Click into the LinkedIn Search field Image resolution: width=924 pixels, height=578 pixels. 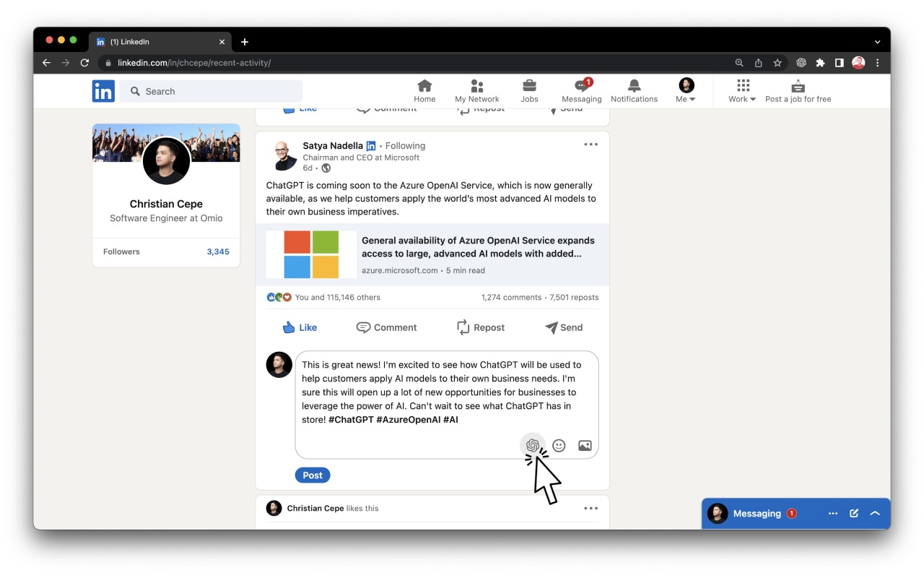211,91
